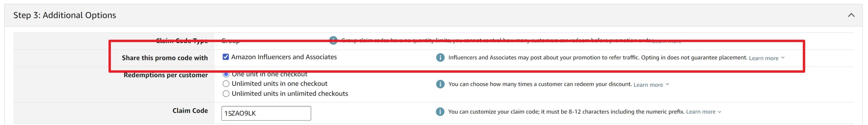Open the info icon for Influencers and Associates

point(440,58)
